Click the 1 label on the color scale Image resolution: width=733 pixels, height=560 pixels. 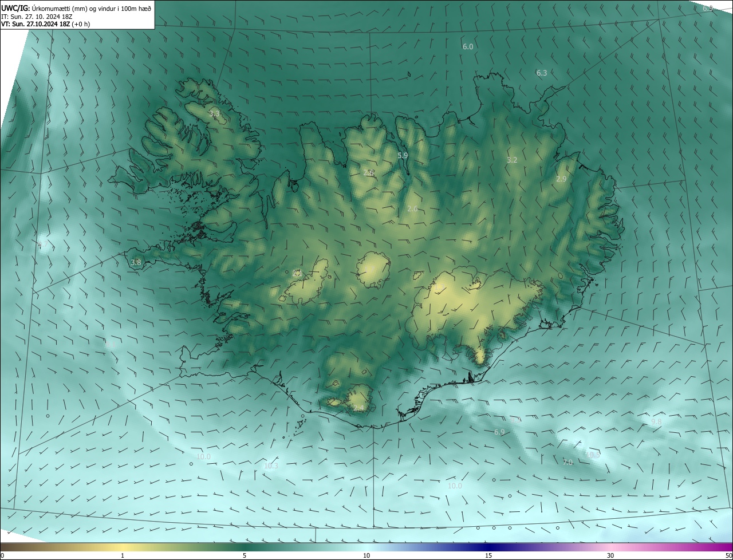pos(123,555)
